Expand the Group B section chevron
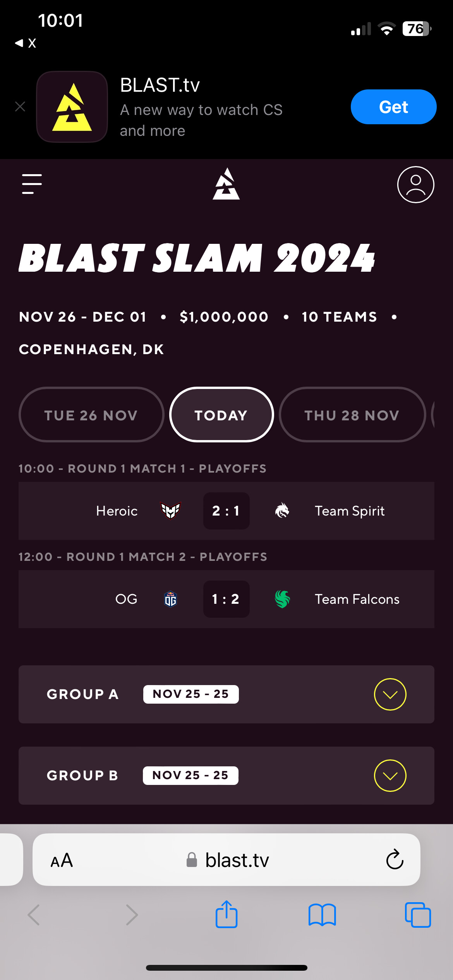Screen dimensions: 453x980 [390, 776]
